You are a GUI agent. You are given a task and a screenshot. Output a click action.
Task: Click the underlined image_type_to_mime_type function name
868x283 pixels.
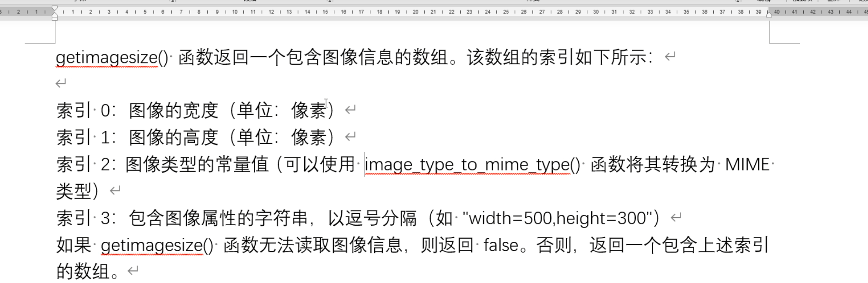pos(467,165)
